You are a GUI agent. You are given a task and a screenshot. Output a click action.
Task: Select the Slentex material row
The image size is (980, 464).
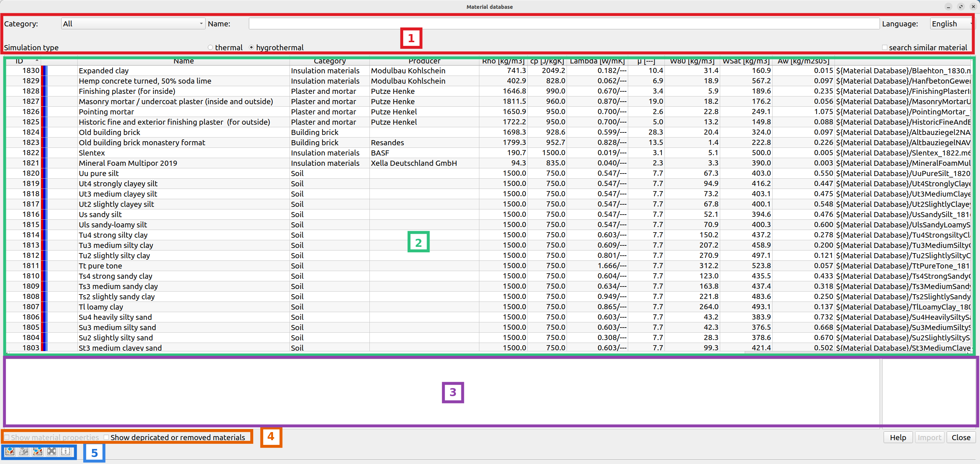click(489, 153)
